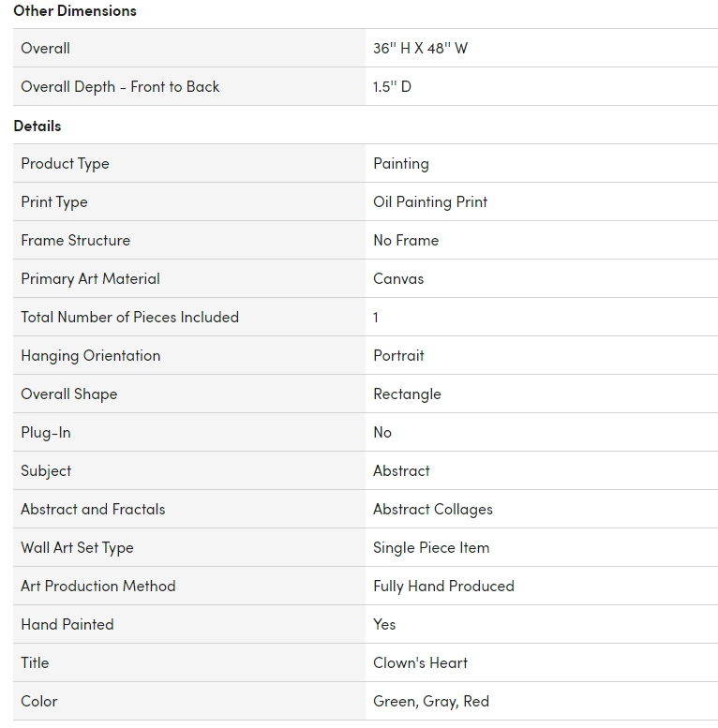The image size is (718, 728).
Task: Click the Overall Depth - Front to Back label
Action: [120, 87]
